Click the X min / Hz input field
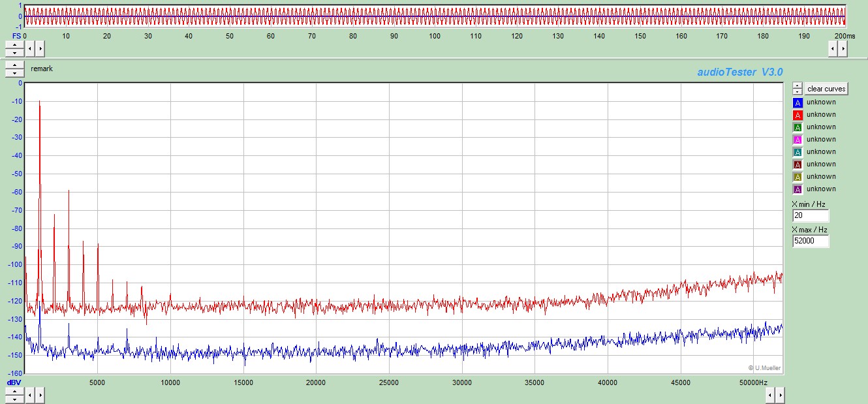This screenshot has width=868, height=404. pyautogui.click(x=811, y=216)
